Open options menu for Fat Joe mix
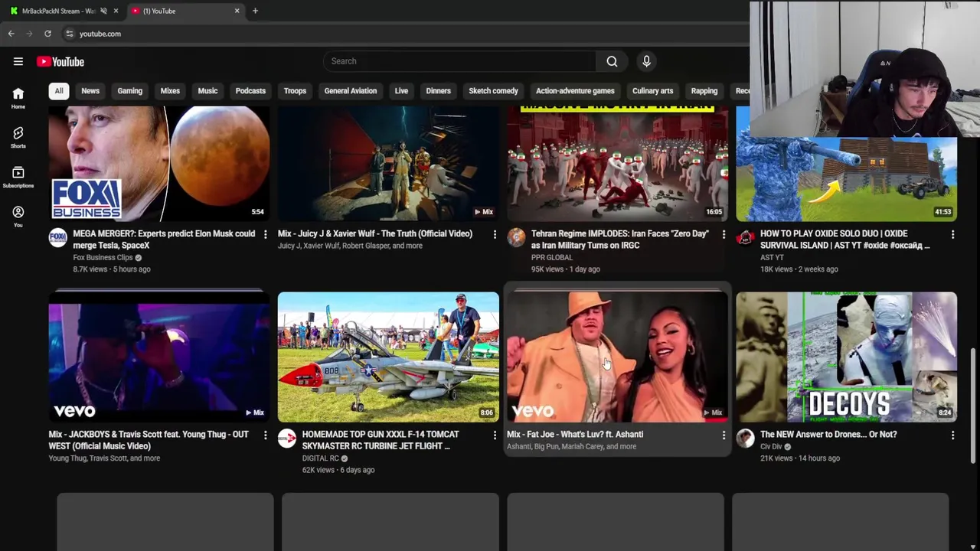The image size is (980, 551). [724, 435]
